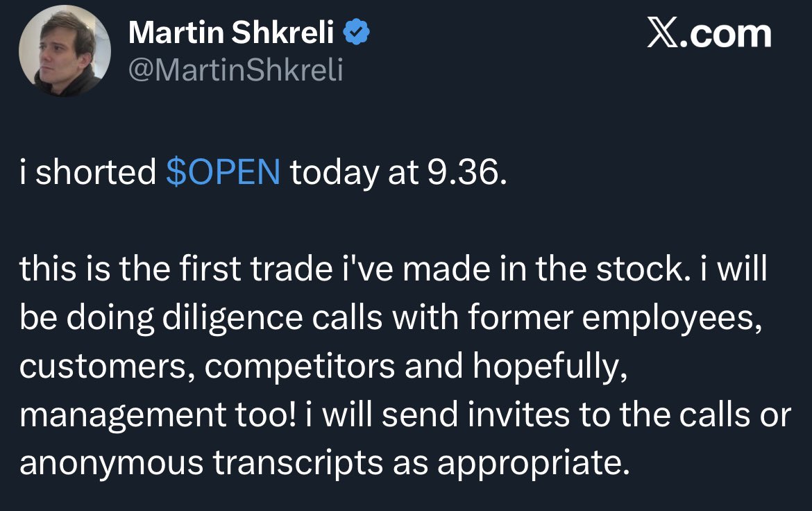812x511 pixels.
Task: Click the words 'i shorted' in tweet
Action: [x=87, y=172]
